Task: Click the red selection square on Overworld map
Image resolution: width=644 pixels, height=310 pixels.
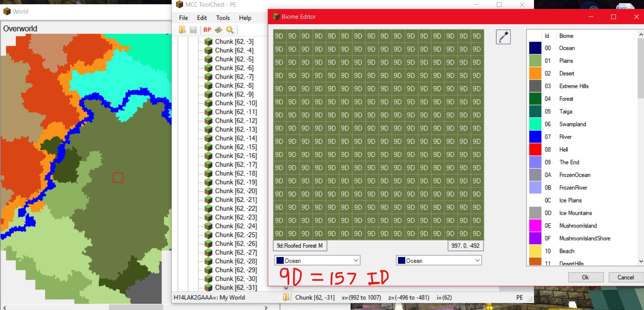Action: (x=118, y=178)
